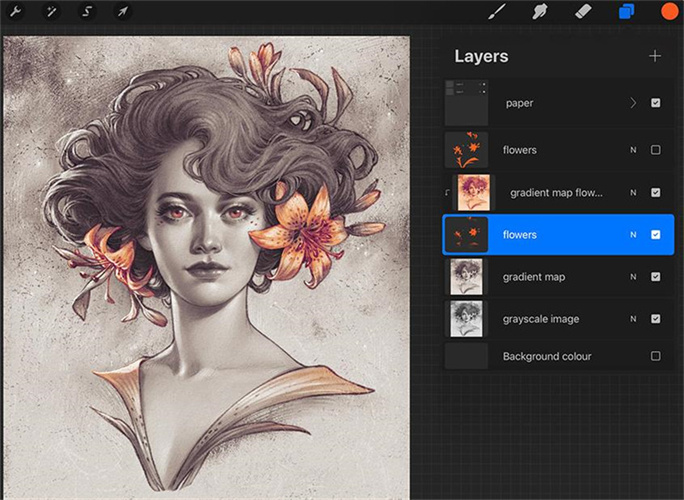Screen dimensions: 684x500
Task: Select the unchecked flowers layer name
Action: pos(520,150)
